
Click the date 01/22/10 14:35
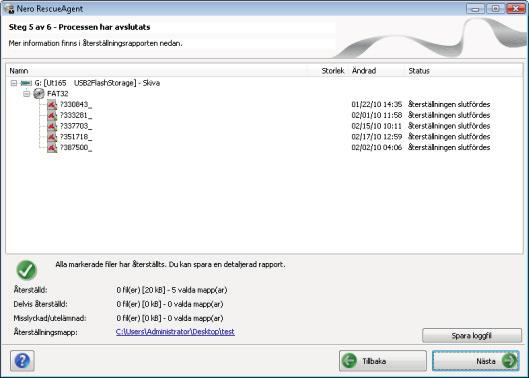coord(377,105)
